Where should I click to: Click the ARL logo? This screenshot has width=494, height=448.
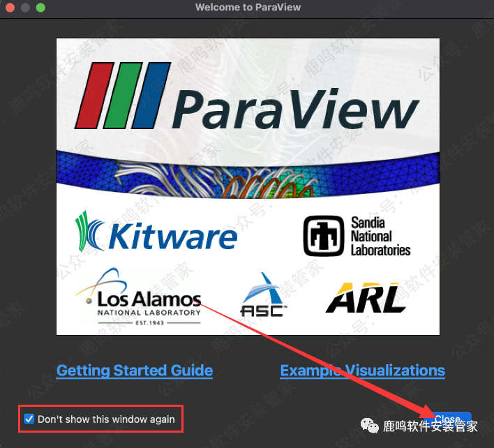point(366,297)
